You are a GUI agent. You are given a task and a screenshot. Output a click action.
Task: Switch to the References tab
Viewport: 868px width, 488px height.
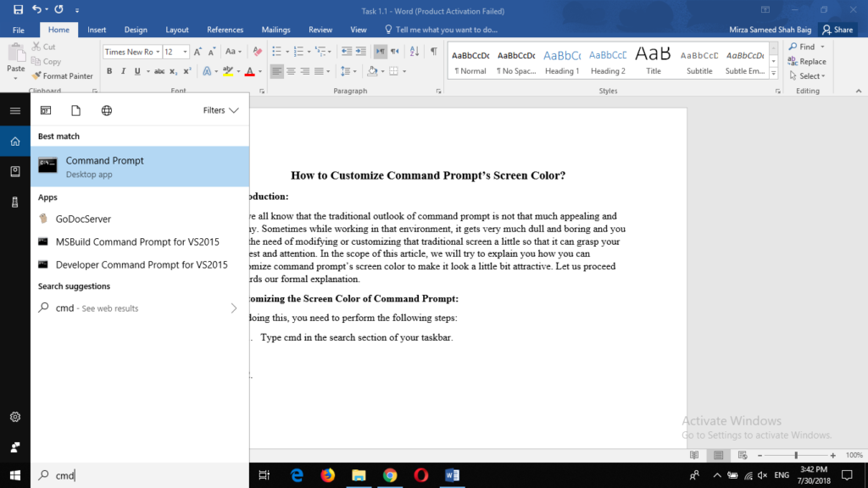point(225,30)
